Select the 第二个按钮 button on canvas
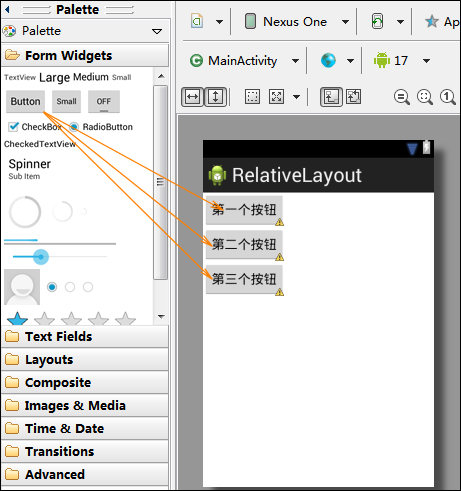461x491 pixels. click(244, 245)
